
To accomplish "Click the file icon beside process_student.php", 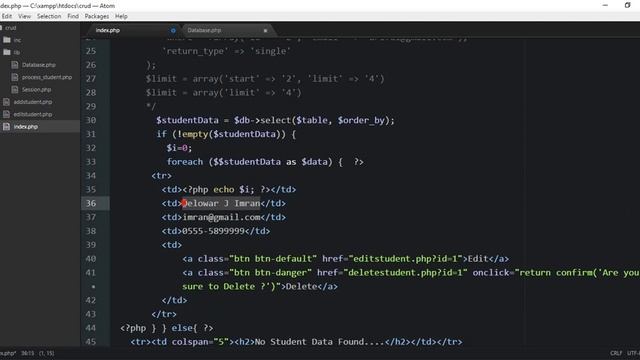I will pyautogui.click(x=15, y=77).
